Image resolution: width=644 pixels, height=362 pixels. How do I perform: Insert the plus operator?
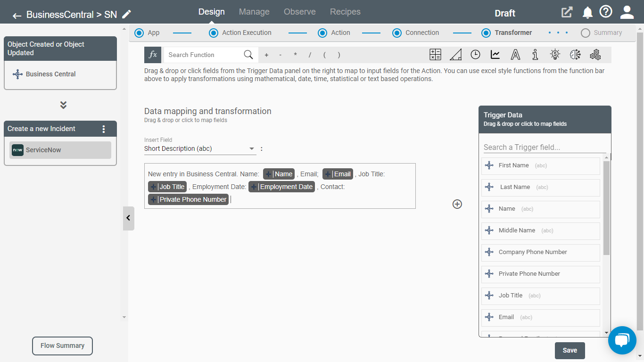[266, 55]
